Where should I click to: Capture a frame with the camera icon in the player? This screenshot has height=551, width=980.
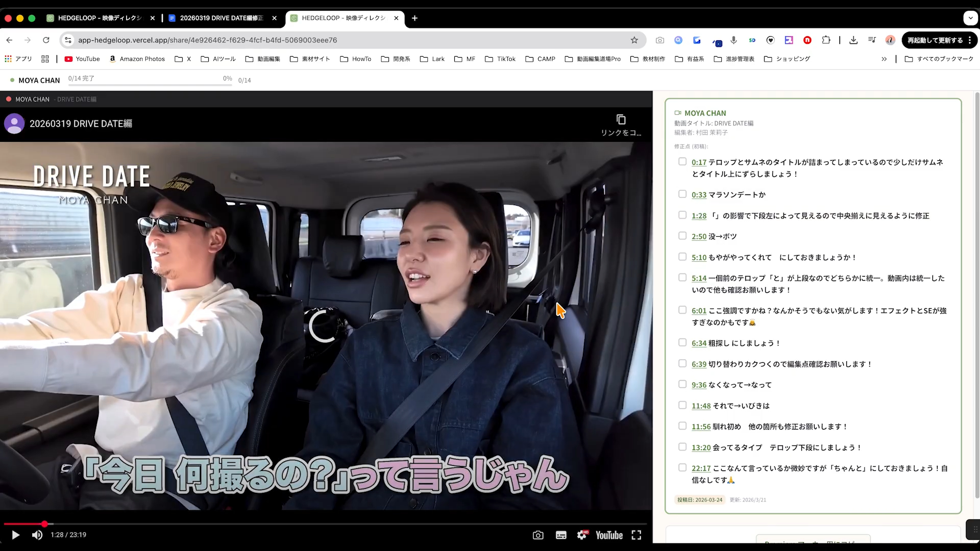(538, 535)
